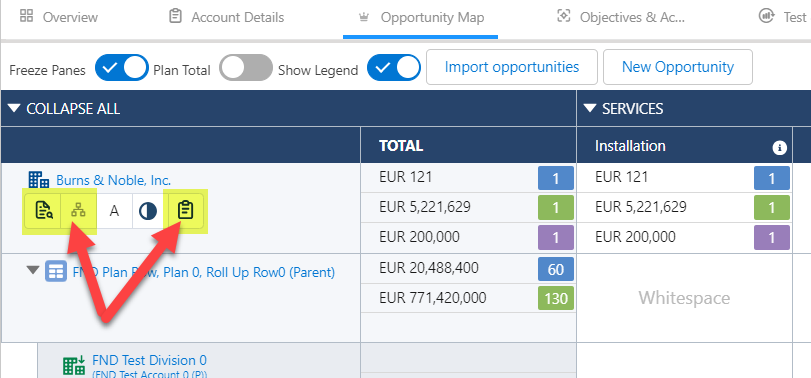Screen dimensions: 811x378
Task: Click the half-filled circle contrast icon
Action: (x=148, y=210)
